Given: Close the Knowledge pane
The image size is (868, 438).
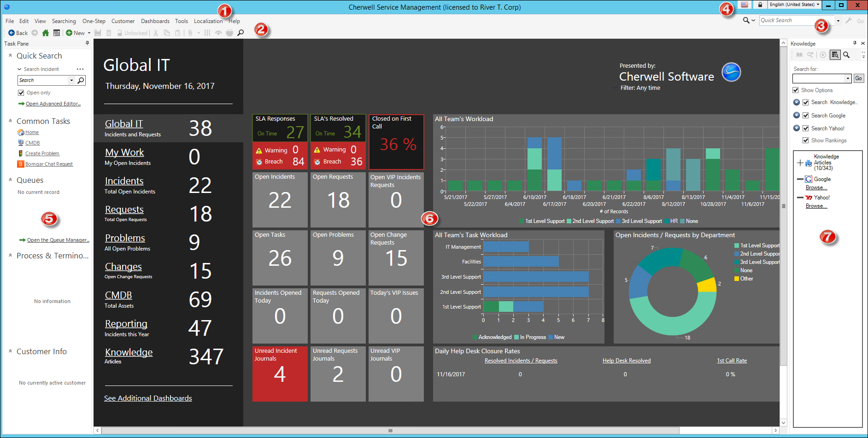Looking at the screenshot, I should [x=863, y=43].
